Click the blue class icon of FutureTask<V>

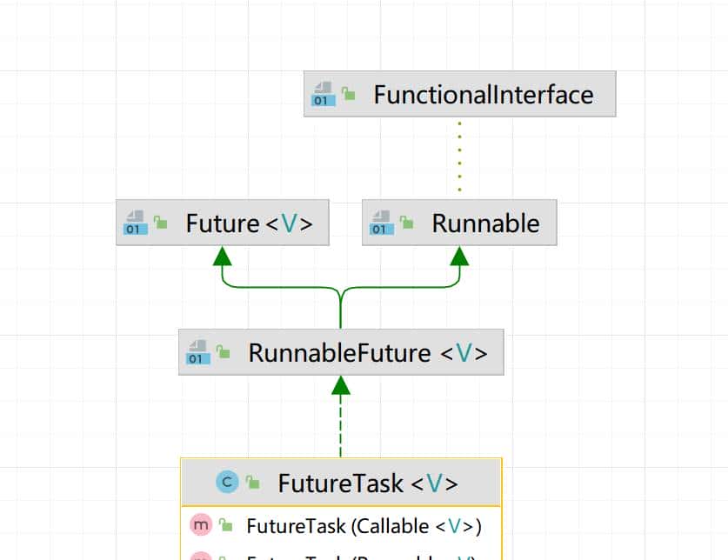227,482
